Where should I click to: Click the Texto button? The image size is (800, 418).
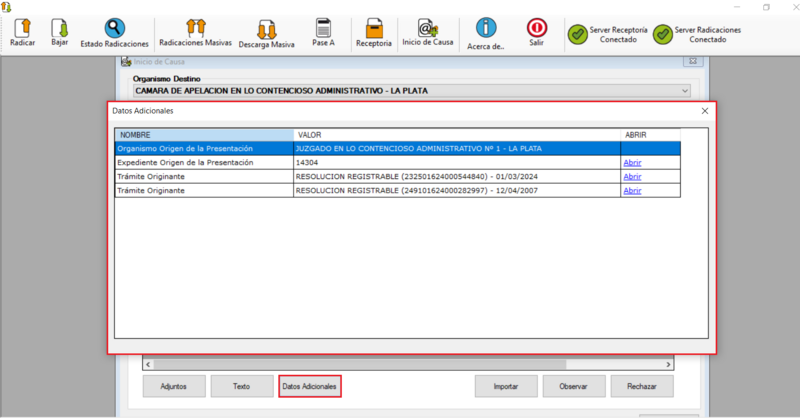pyautogui.click(x=241, y=386)
